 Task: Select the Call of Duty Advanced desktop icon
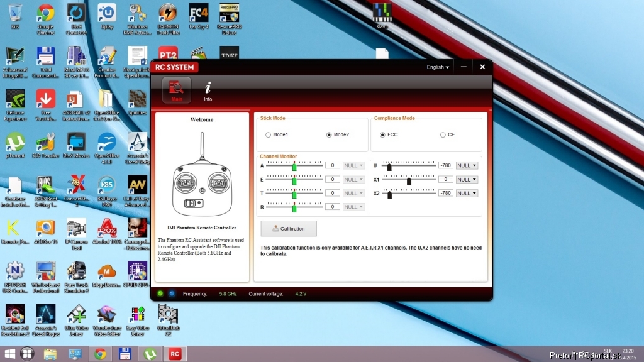tap(137, 192)
